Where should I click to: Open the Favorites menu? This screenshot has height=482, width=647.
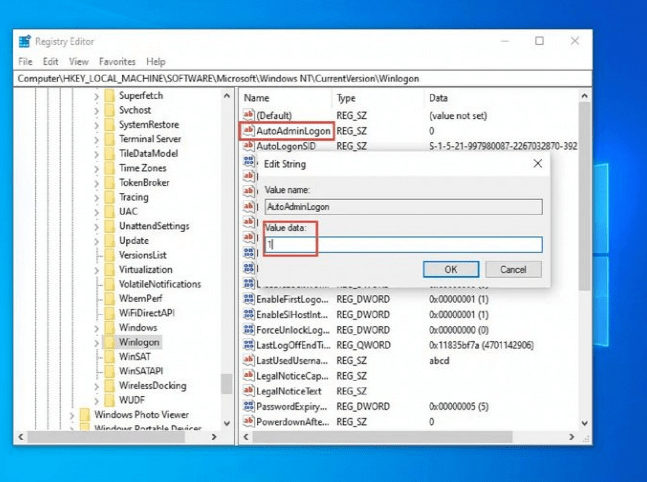pos(117,61)
